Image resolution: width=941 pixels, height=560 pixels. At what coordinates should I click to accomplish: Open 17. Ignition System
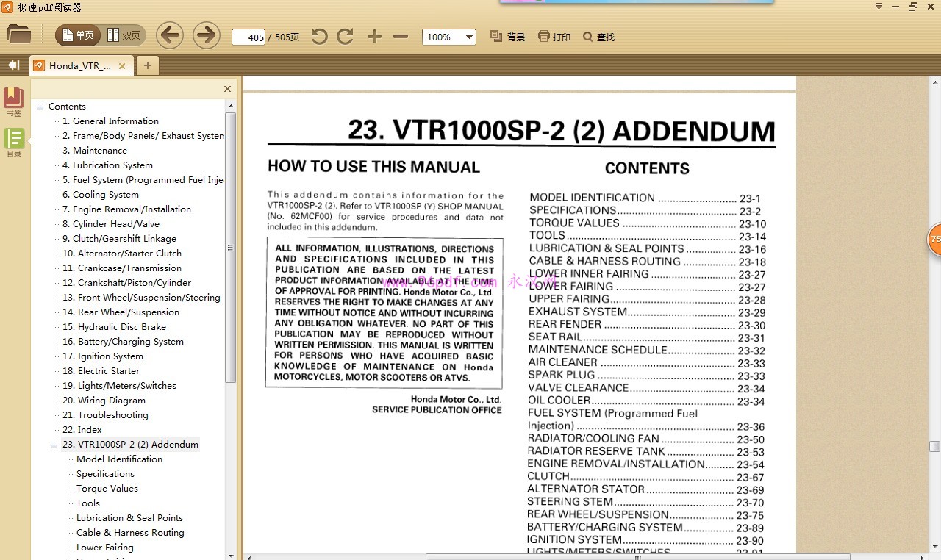coord(103,356)
